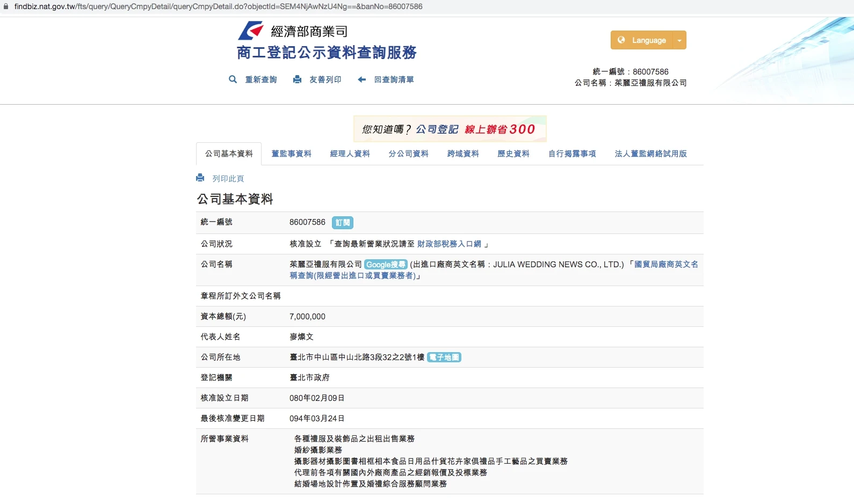Image resolution: width=854 pixels, height=504 pixels.
Task: Switch to 自行揭露事項 tab
Action: 571,154
